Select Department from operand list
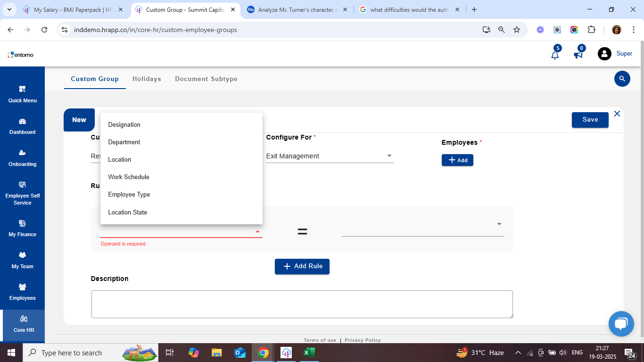This screenshot has height=362, width=644. point(124,142)
